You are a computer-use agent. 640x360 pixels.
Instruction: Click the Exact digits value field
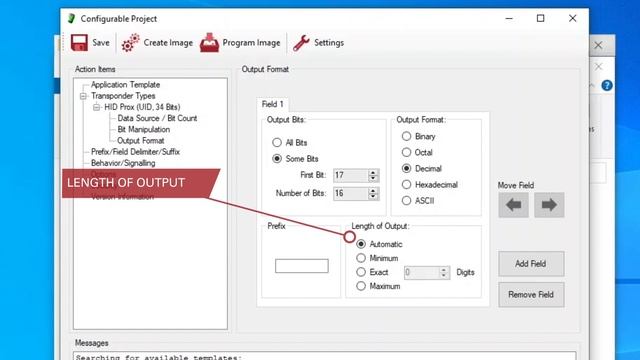pos(422,273)
